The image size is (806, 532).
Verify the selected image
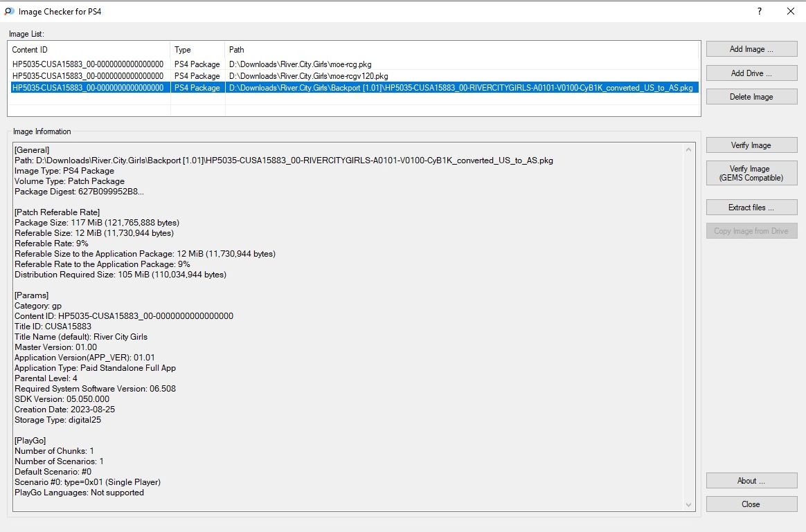[x=751, y=145]
